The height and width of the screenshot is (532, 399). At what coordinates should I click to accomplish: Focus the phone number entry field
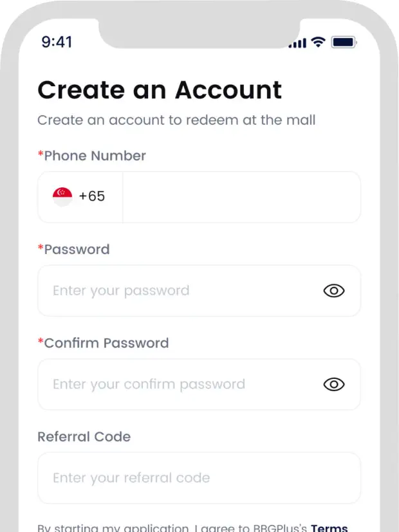coord(241,197)
